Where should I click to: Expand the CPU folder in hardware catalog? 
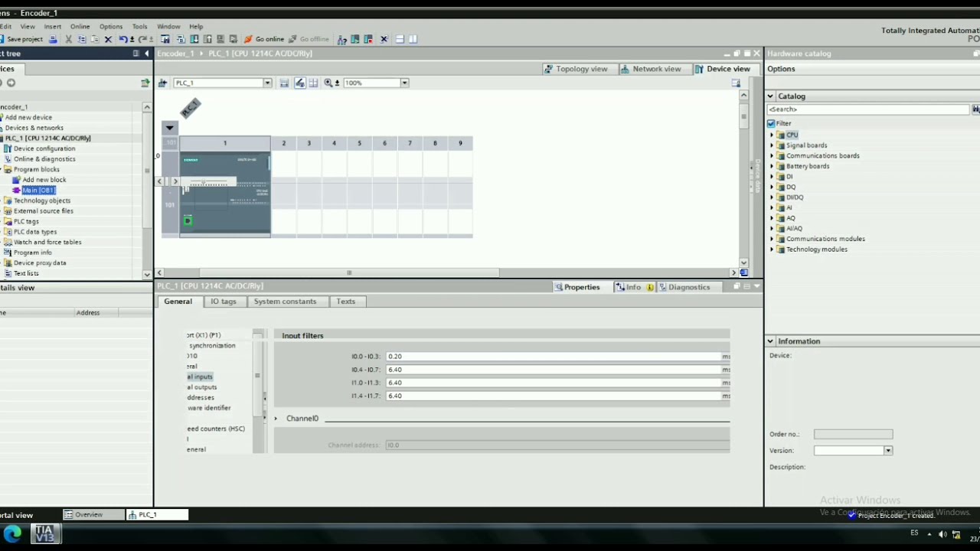pyautogui.click(x=772, y=135)
